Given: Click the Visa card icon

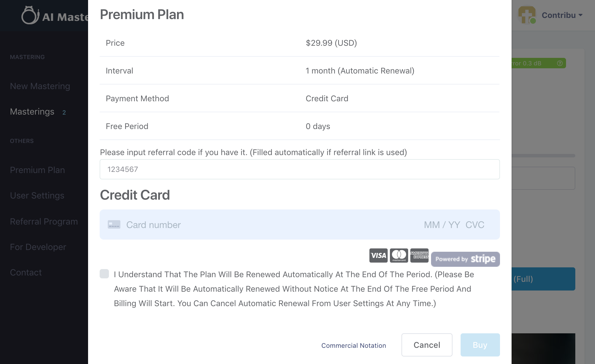Looking at the screenshot, I should (x=378, y=255).
